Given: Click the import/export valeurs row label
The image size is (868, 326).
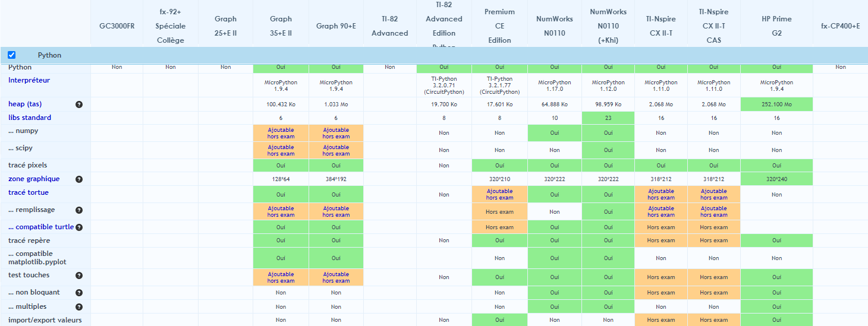Looking at the screenshot, I should click(x=45, y=320).
